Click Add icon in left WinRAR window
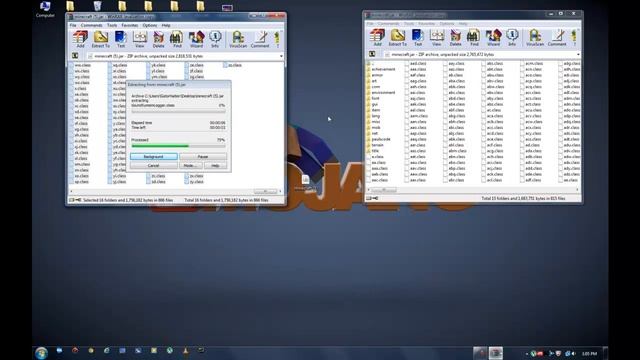 80,39
